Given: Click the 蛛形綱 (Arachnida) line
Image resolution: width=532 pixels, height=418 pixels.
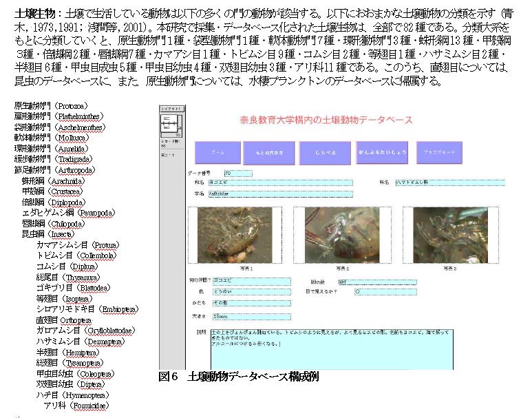Looking at the screenshot, I should pos(53,181).
